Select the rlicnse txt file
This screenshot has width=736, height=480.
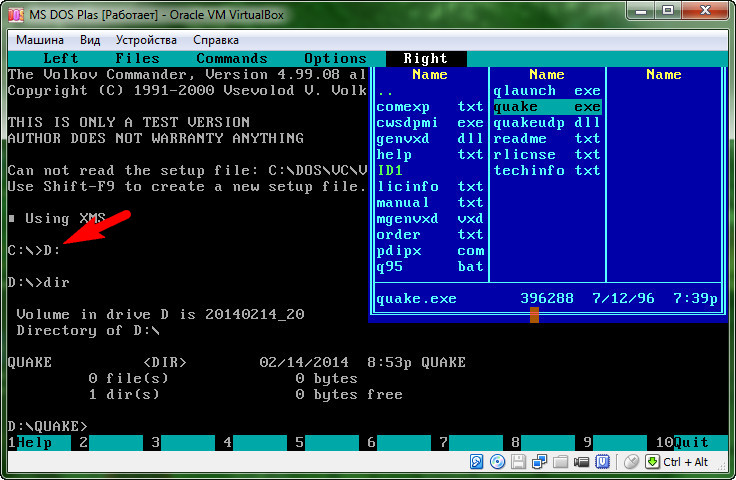click(x=547, y=155)
